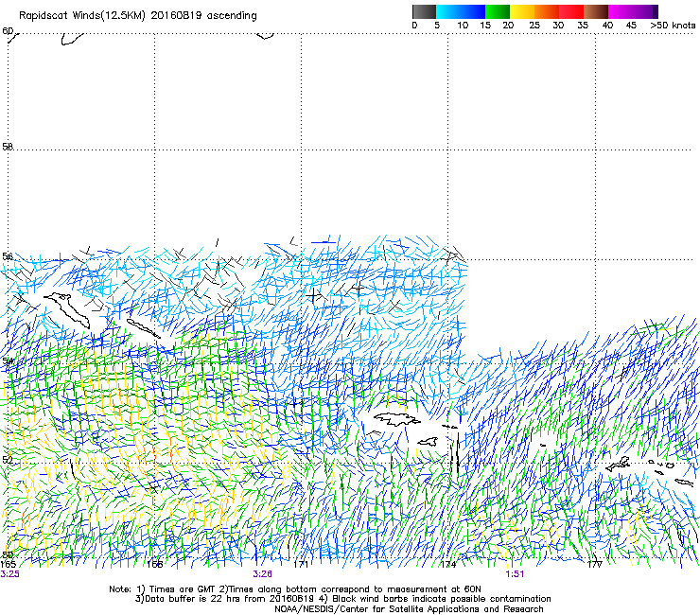Click the purple time stamp '3:25'

coord(9,574)
